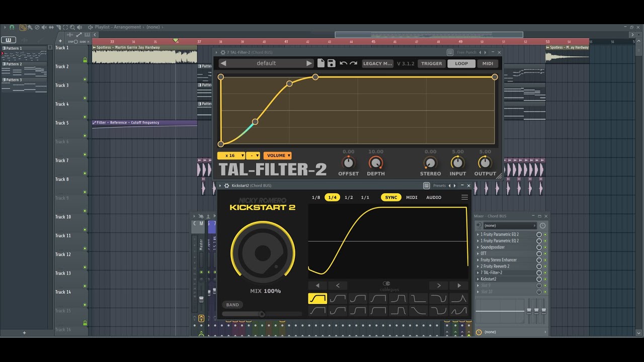This screenshot has width=644, height=362.
Task: Open the Mixer input (none) dropdown at top
Action: click(510, 226)
